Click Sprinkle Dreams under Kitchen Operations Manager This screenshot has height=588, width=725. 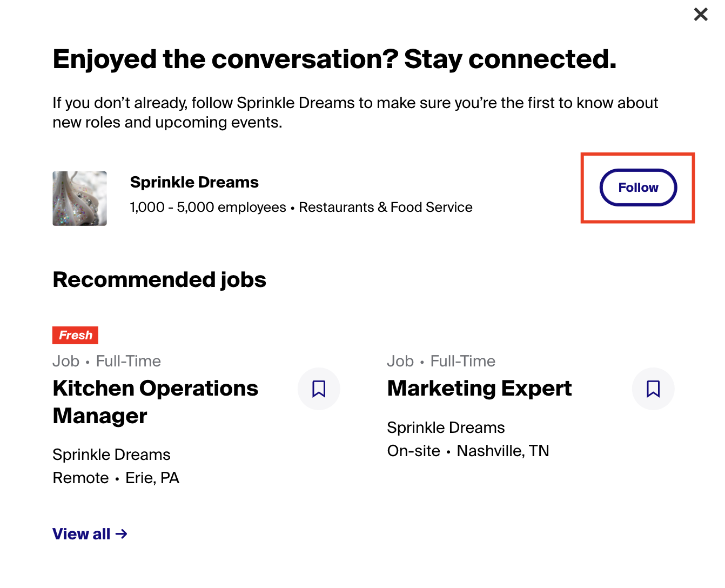click(111, 455)
